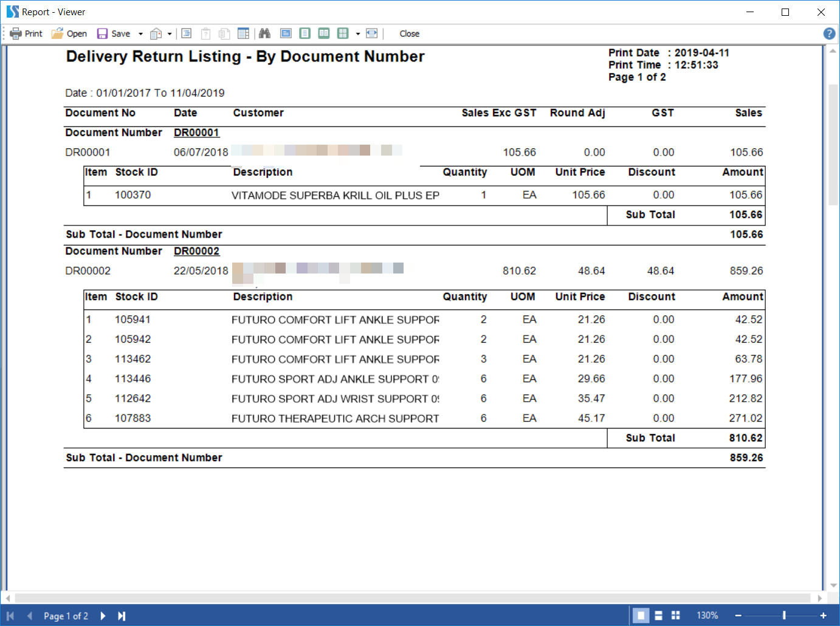Go to first page
The height and width of the screenshot is (626, 840).
tap(10, 616)
